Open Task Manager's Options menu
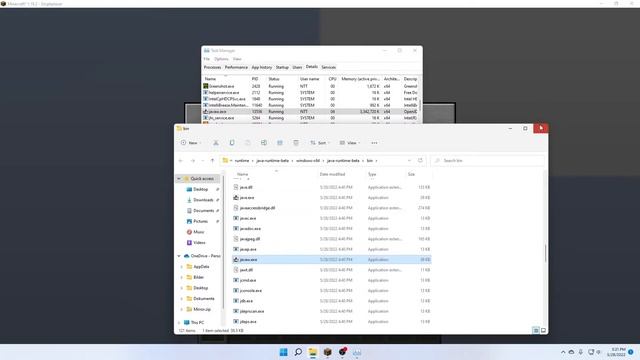 [221, 59]
